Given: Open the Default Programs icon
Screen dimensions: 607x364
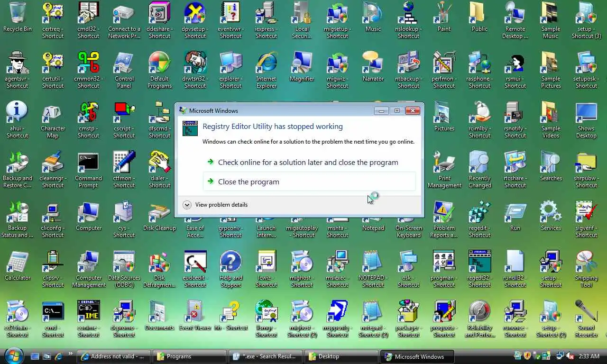Looking at the screenshot, I should 159,70.
